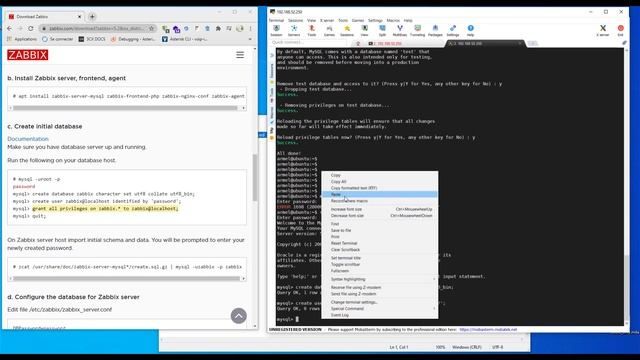Click the import schema command scrollbar
Viewport: 640px width, 360px height.
(x=127, y=278)
